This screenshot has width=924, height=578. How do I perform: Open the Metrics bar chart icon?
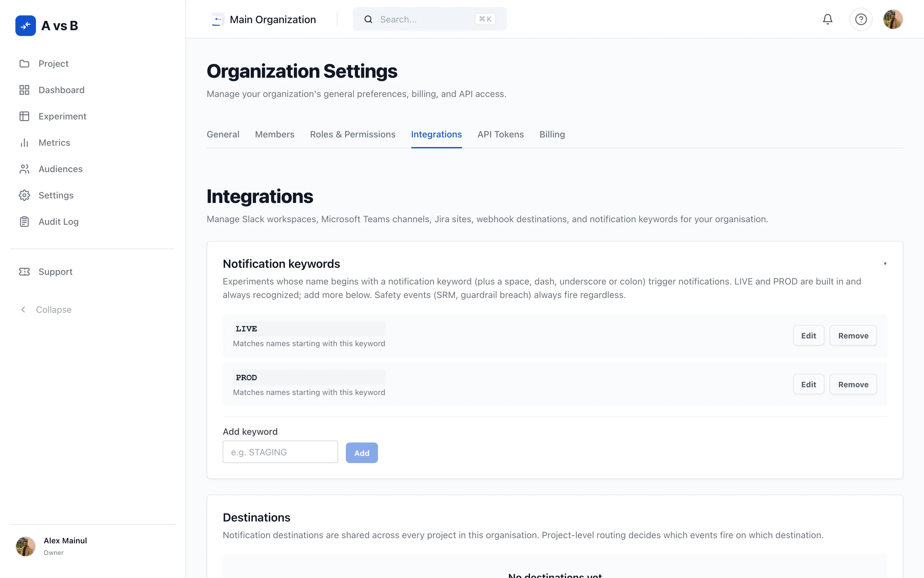[24, 143]
